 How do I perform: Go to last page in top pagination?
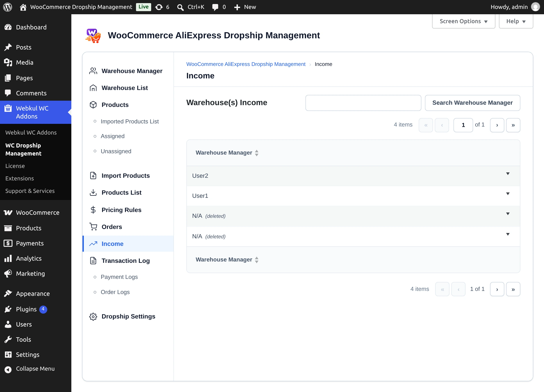click(x=513, y=125)
